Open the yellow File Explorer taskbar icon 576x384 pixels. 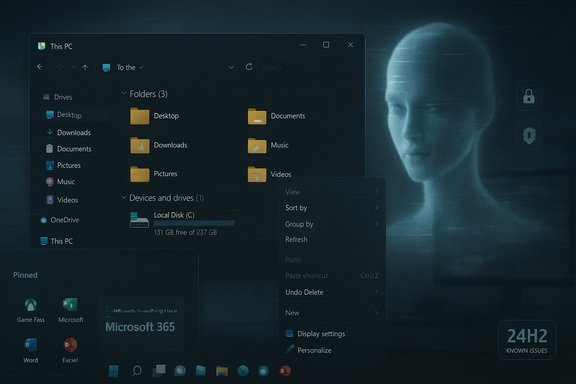coord(222,371)
